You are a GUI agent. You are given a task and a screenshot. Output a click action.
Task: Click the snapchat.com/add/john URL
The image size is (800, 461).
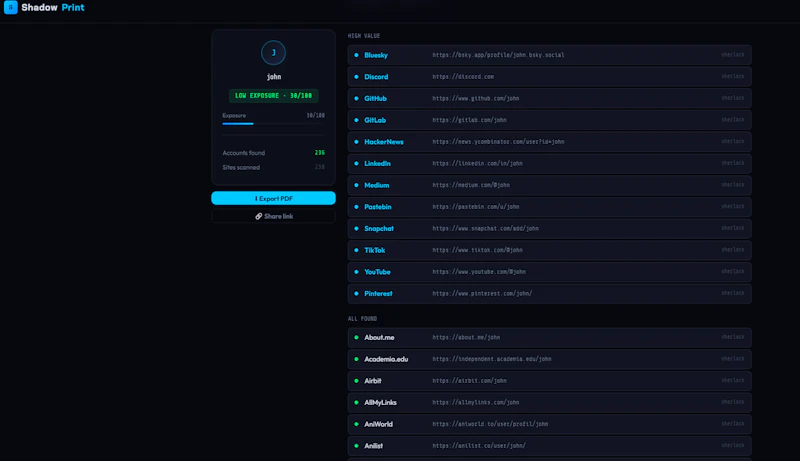pos(486,228)
